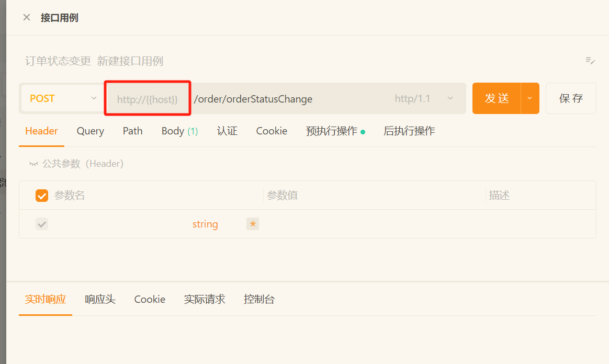Viewport: 609px width, 364px height.
Task: Switch to the Header tab
Action: pos(41,131)
